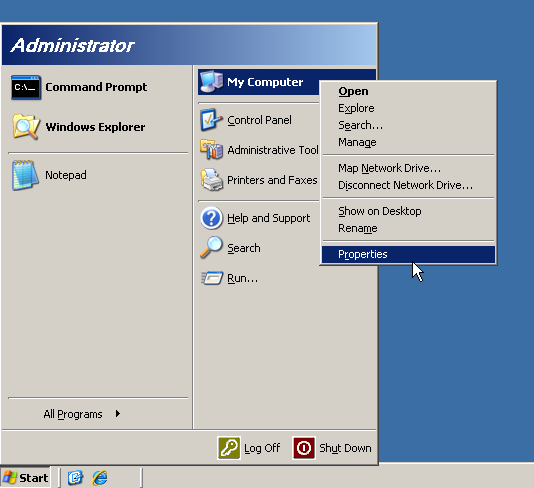Open Properties from the context menu
Image resolution: width=534 pixels, height=488 pixels.
pos(408,254)
